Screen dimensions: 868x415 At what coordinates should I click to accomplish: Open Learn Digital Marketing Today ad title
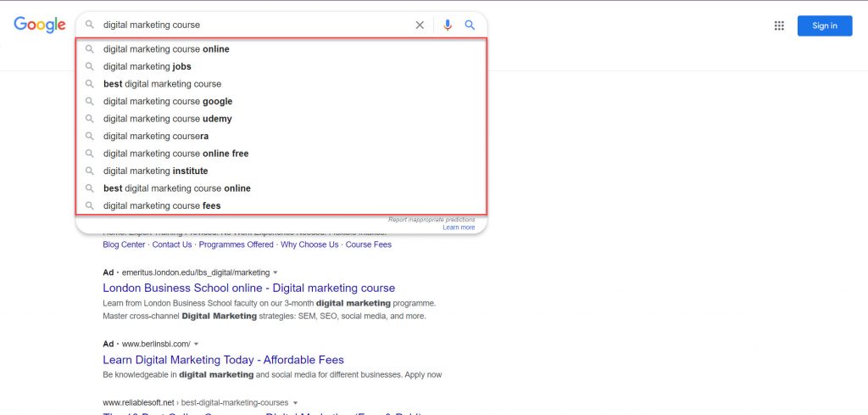pos(223,360)
